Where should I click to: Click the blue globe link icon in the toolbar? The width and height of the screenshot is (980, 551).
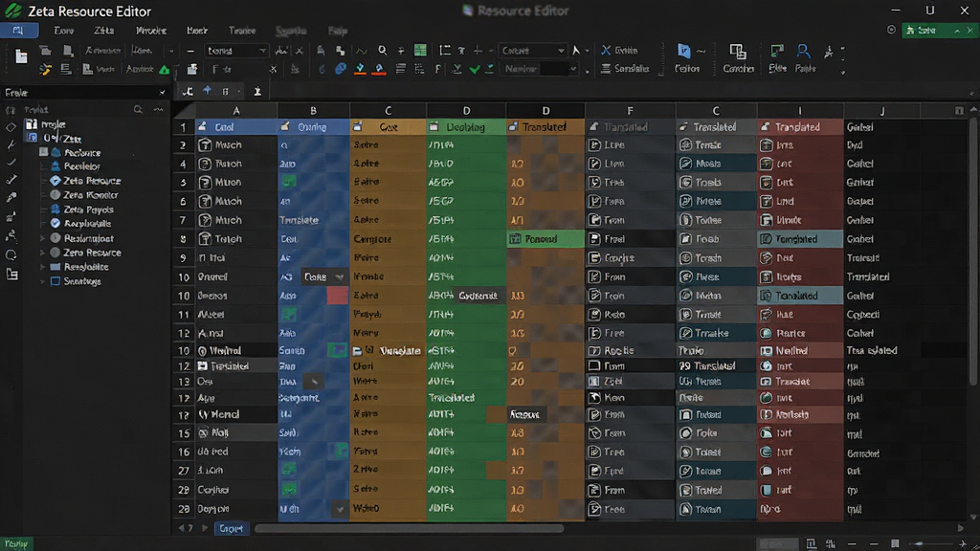(341, 69)
